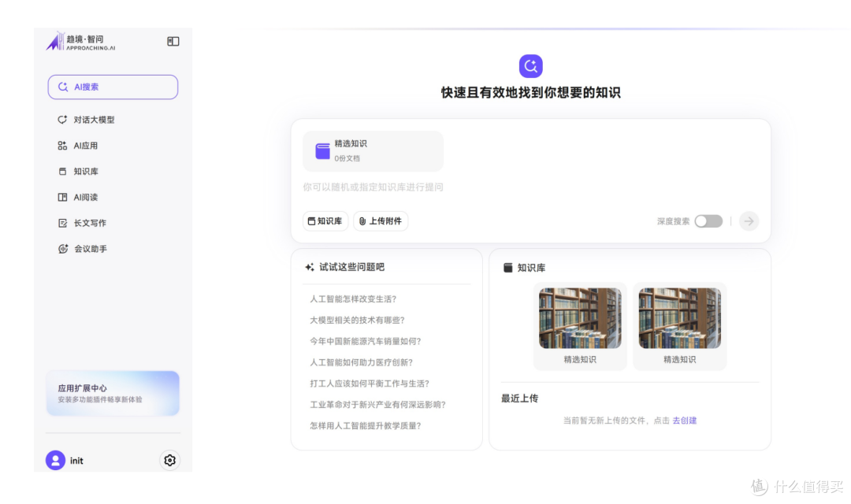Toggle the 深度搜索 switch

(708, 220)
